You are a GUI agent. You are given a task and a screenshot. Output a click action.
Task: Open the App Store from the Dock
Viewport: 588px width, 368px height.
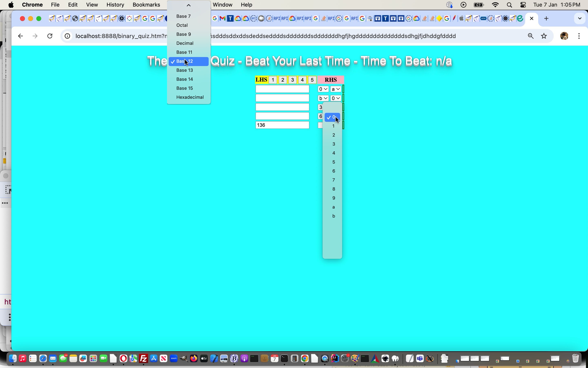click(x=154, y=359)
